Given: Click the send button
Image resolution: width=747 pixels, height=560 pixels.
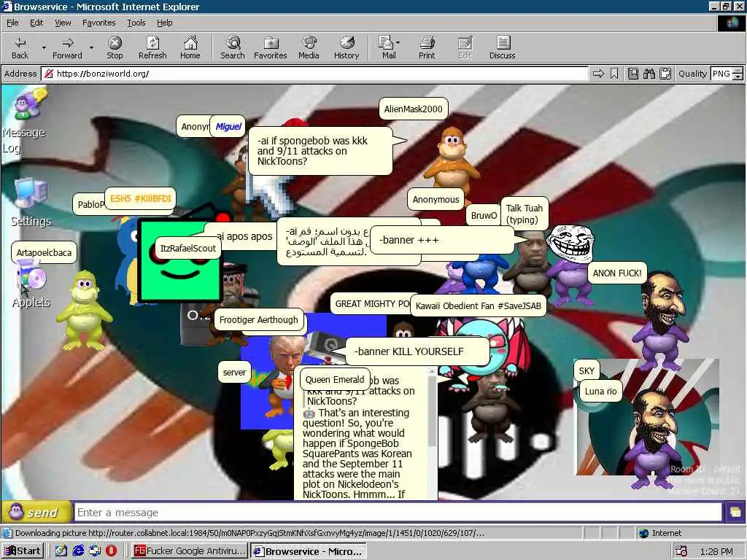Looking at the screenshot, I should click(x=36, y=513).
